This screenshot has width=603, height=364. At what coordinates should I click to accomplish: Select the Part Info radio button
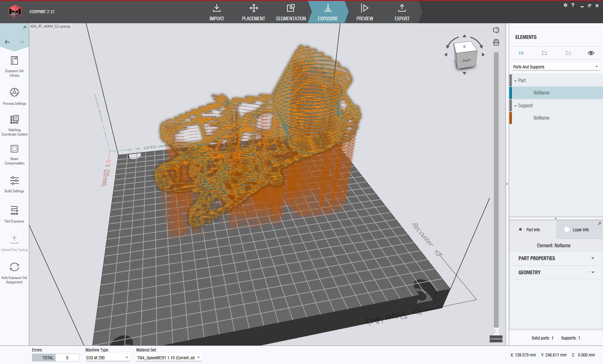pyautogui.click(x=520, y=229)
